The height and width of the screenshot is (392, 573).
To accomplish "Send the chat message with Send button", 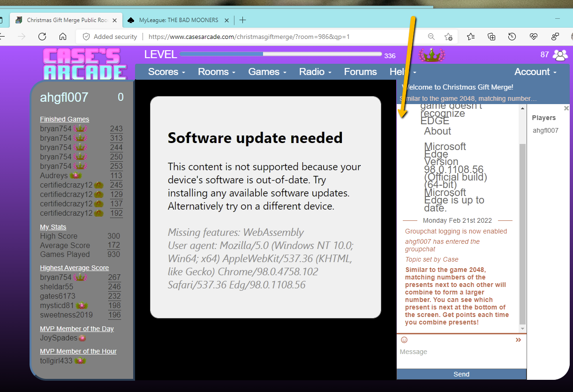I will click(x=461, y=374).
